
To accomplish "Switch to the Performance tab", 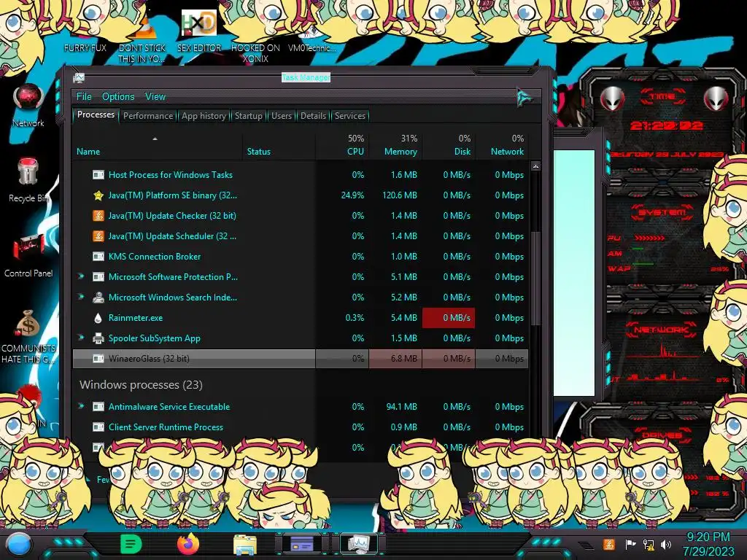I will coord(148,116).
